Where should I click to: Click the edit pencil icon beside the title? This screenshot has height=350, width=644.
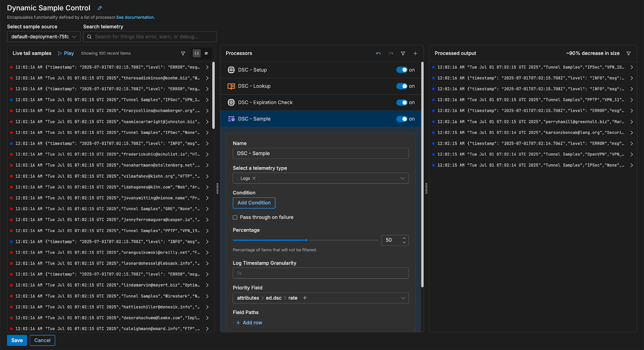point(100,8)
